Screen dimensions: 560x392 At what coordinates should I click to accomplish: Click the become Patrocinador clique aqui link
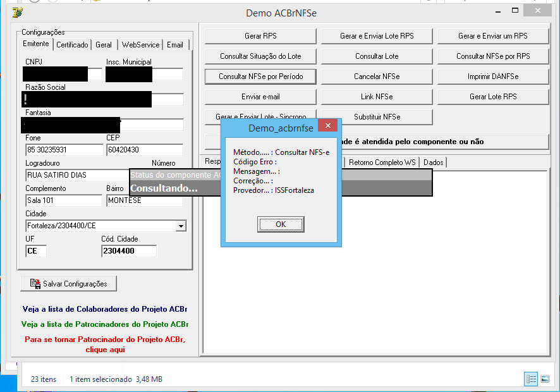(x=105, y=345)
